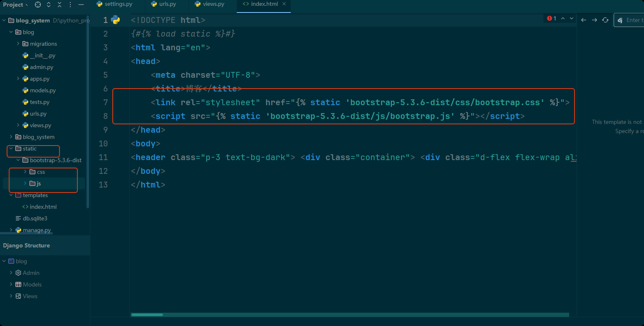
Task: Click the purple templates folder icon
Action: tap(18, 195)
